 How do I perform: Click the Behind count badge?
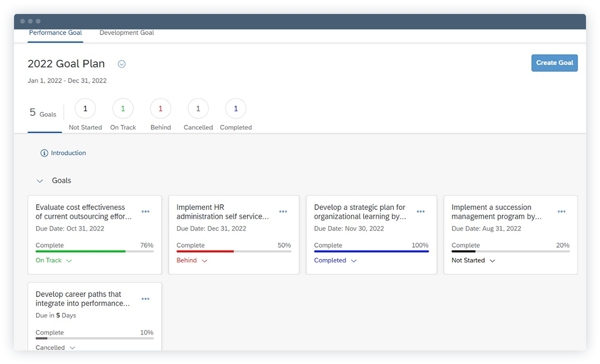[160, 108]
